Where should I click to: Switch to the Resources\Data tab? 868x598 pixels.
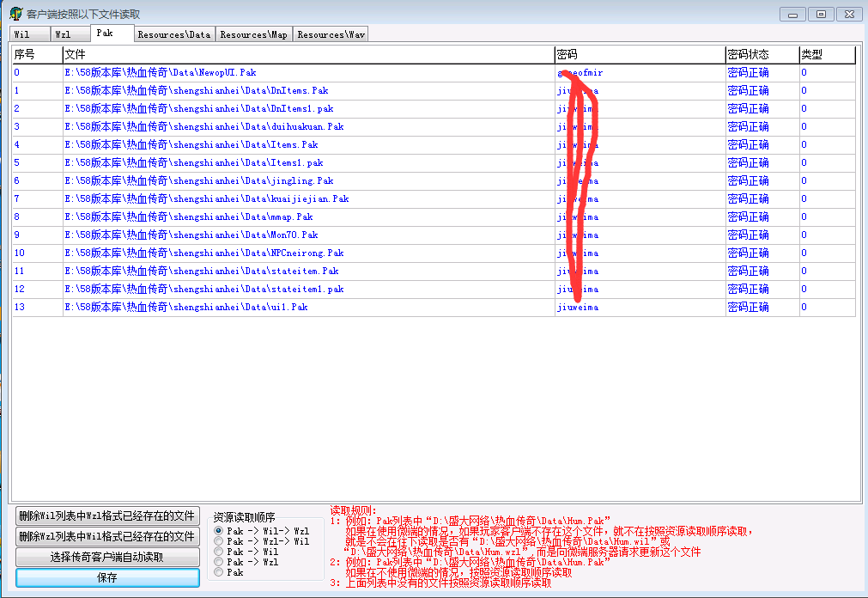174,34
